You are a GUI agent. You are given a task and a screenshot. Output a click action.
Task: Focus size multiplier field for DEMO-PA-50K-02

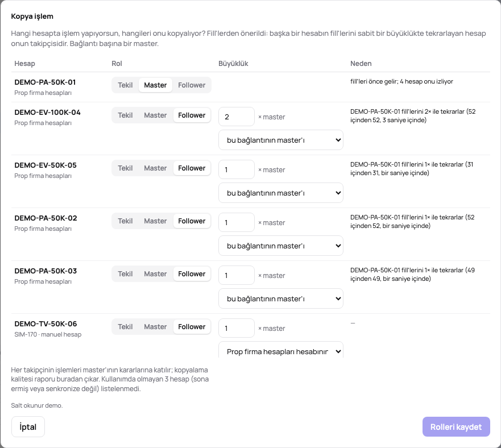point(237,222)
